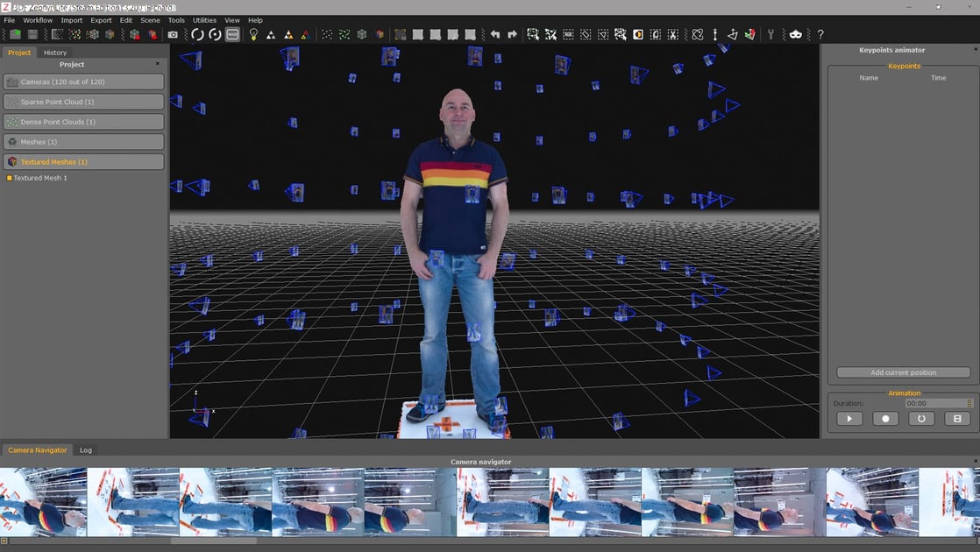Click the Undo arrow icon in the toolbar
This screenshot has height=552, width=980.
pyautogui.click(x=497, y=34)
